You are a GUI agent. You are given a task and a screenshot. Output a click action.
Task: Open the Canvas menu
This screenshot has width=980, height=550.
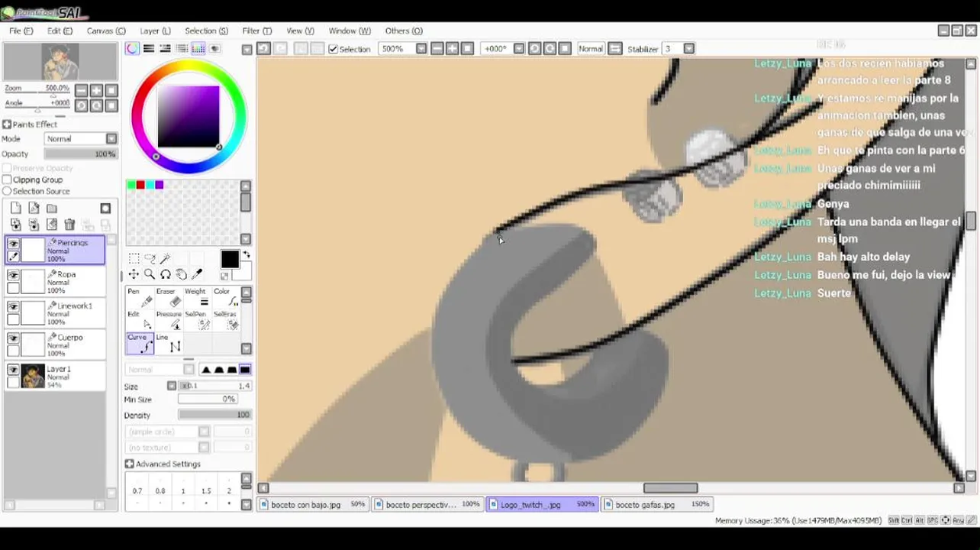(106, 31)
